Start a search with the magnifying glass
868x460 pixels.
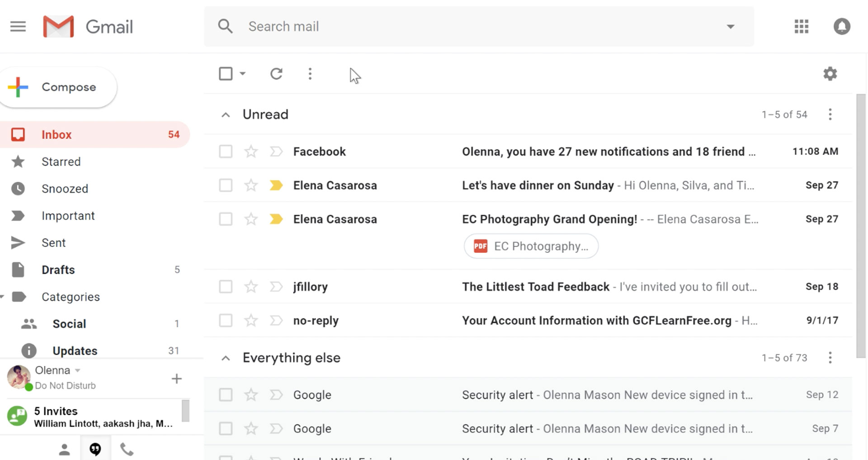[x=226, y=26]
